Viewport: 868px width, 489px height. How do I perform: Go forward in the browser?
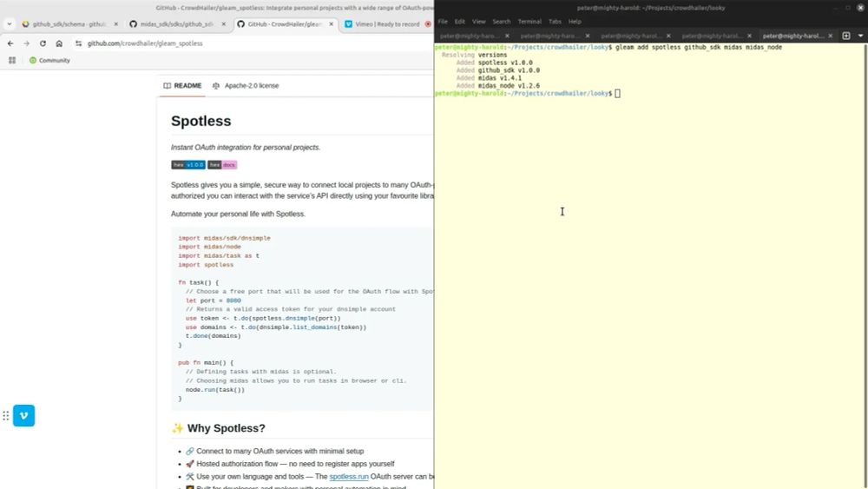(26, 43)
